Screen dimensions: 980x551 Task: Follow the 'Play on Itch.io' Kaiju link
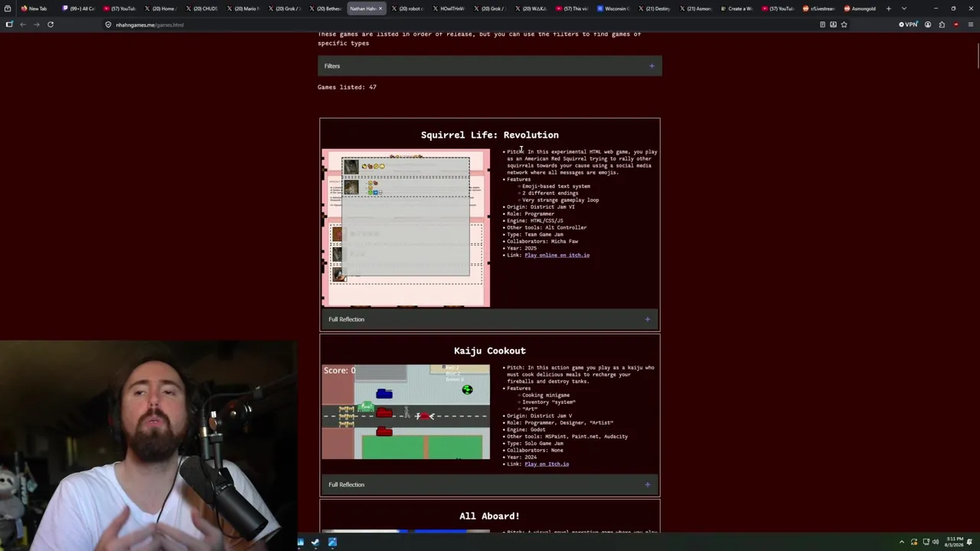pyautogui.click(x=547, y=464)
